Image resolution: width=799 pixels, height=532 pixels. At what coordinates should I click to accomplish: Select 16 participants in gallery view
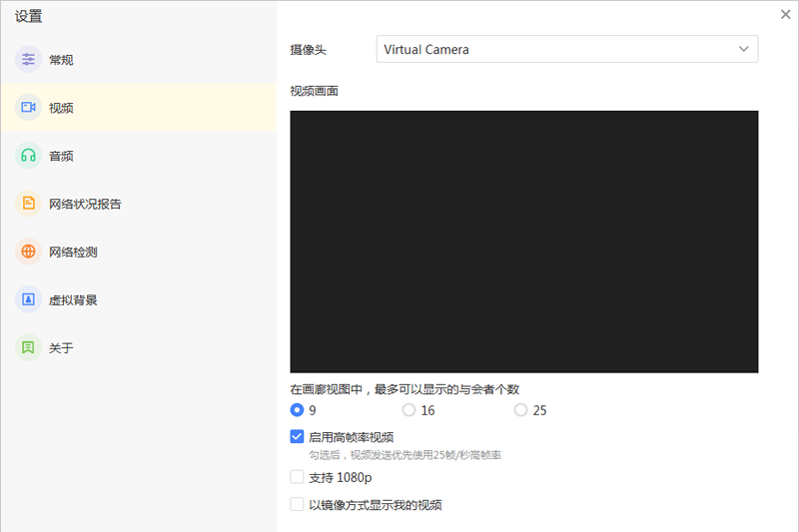[408, 410]
